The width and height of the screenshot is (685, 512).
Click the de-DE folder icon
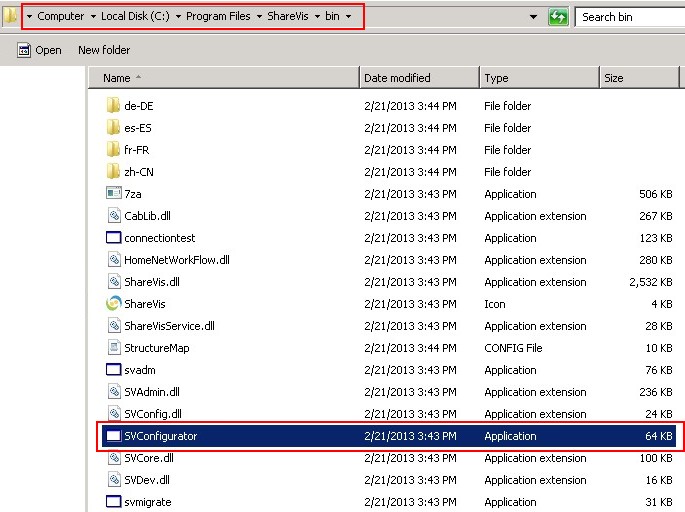(113, 105)
